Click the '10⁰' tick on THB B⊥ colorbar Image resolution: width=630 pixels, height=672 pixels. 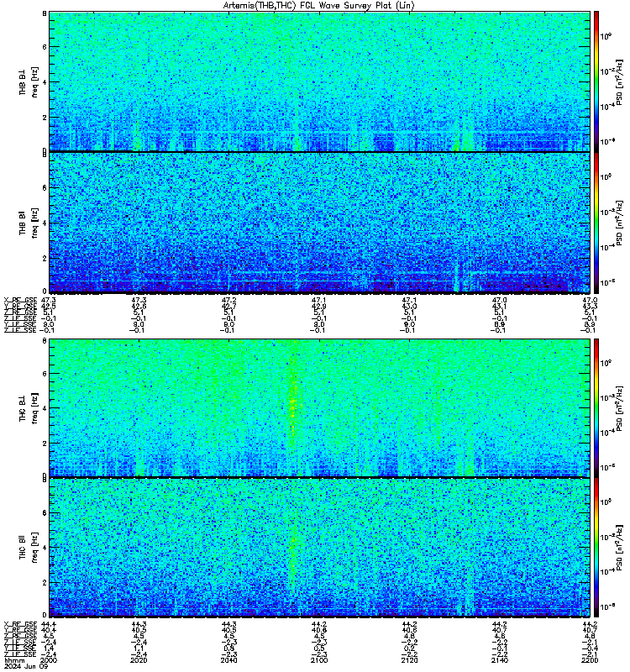tap(606, 36)
